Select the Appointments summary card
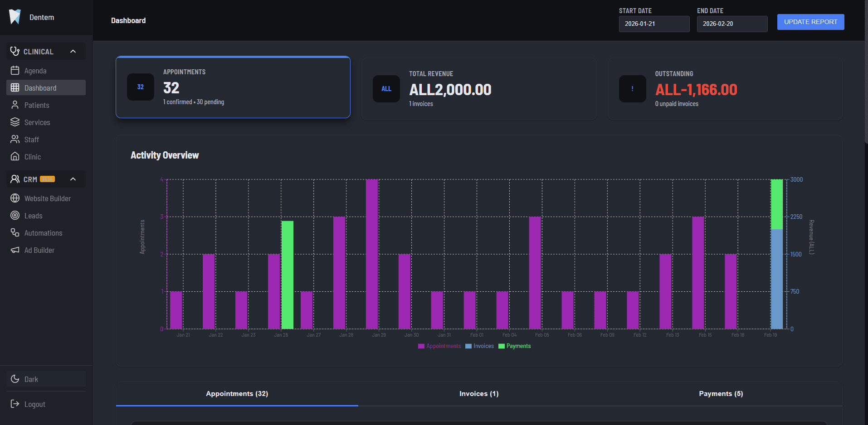The width and height of the screenshot is (868, 425). (233, 87)
